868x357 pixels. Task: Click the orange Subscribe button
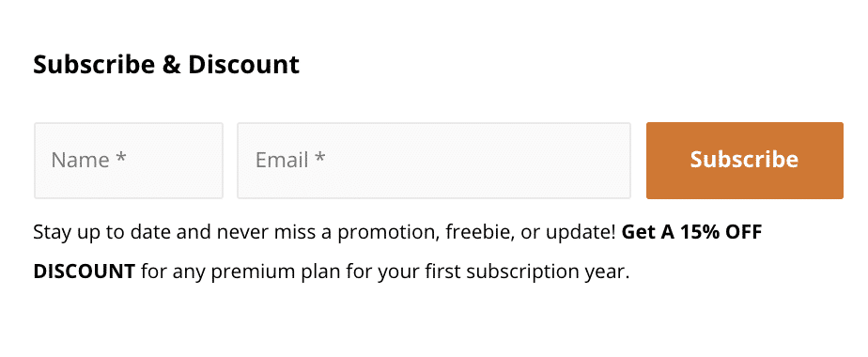click(745, 161)
